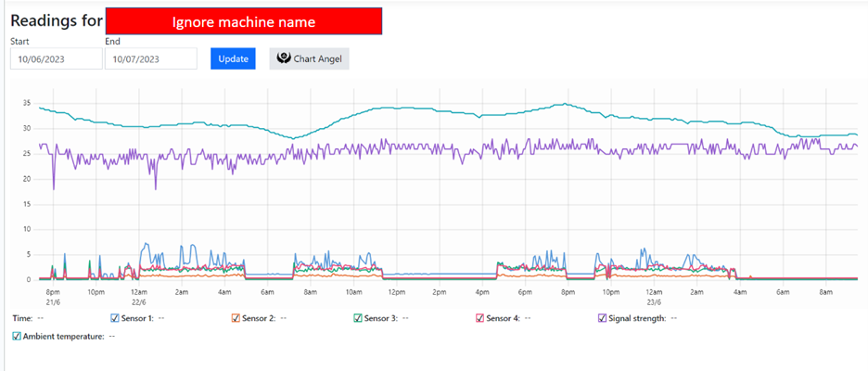The height and width of the screenshot is (371, 868).
Task: Select the End date input box
Action: point(150,58)
